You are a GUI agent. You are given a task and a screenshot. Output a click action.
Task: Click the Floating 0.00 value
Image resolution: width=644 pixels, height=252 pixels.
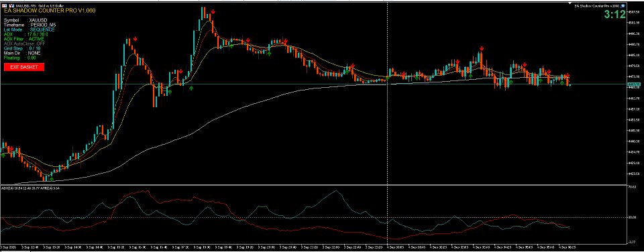(19, 58)
